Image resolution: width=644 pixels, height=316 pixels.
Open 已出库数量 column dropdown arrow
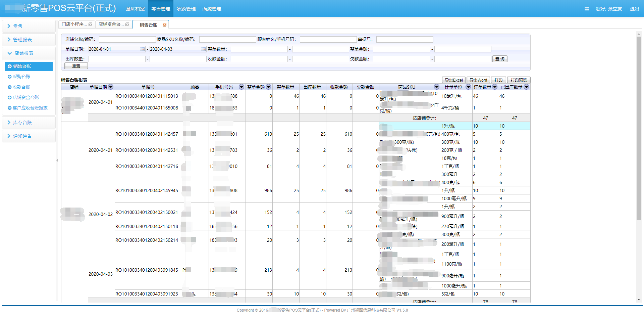tap(526, 87)
